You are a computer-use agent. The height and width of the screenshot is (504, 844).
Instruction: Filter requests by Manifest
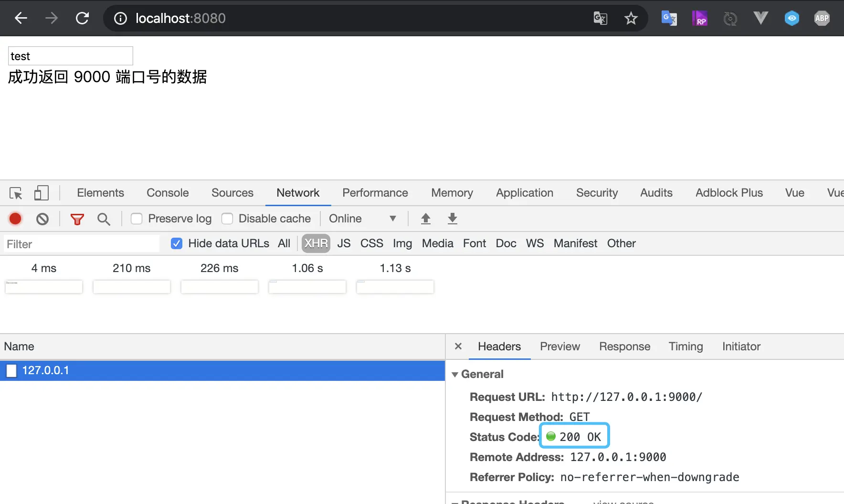tap(575, 243)
